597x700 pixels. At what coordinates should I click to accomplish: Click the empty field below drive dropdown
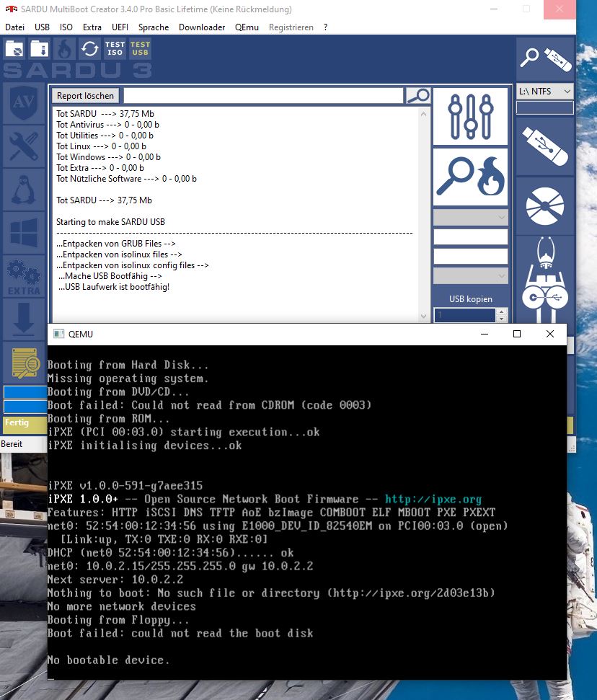[545, 107]
